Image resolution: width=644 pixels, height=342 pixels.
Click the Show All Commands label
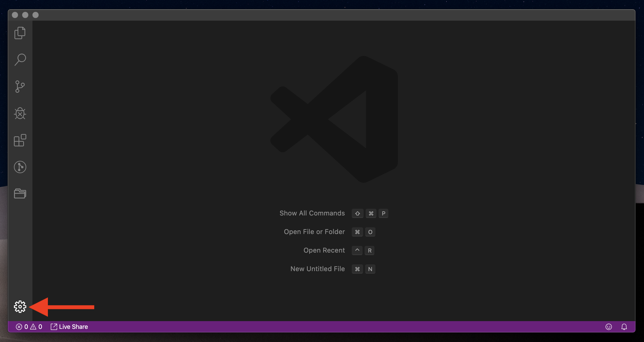312,213
